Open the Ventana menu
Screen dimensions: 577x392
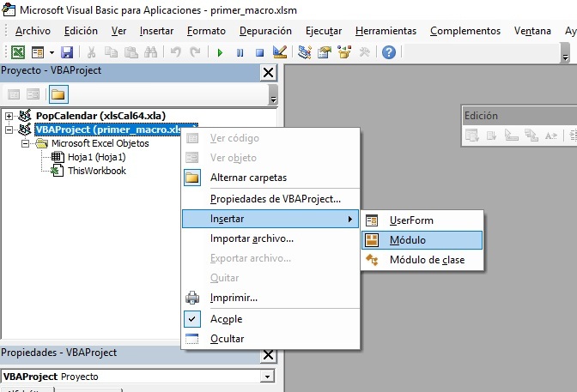532,31
